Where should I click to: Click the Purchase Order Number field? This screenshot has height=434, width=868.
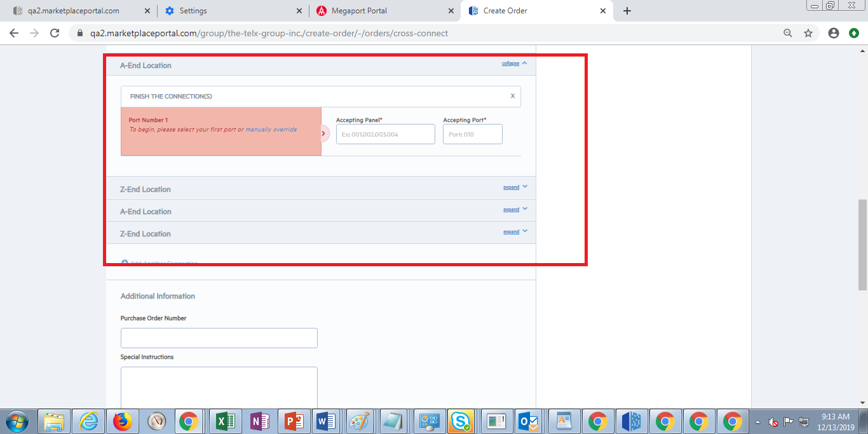219,338
